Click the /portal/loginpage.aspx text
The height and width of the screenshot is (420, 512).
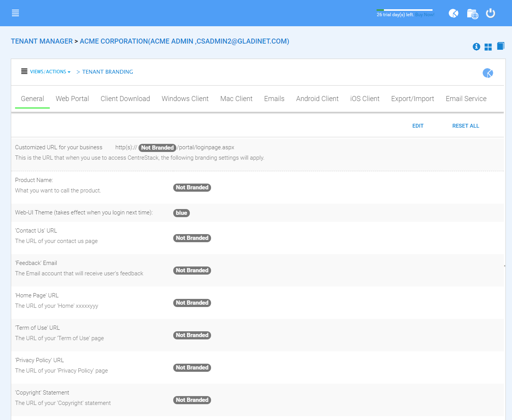click(x=206, y=147)
